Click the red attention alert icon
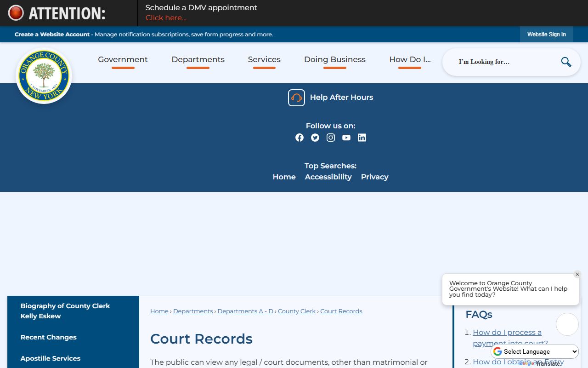 coord(16,13)
